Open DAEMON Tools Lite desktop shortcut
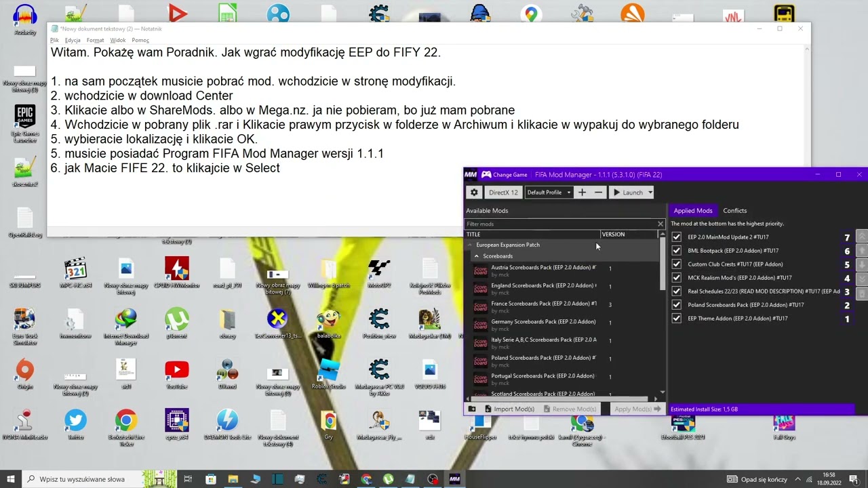 coord(227,425)
